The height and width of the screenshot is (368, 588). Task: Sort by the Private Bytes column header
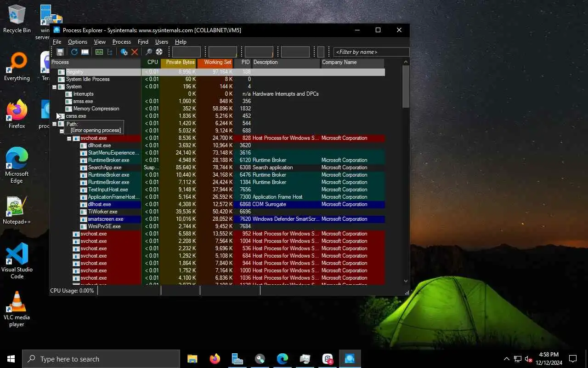179,63
